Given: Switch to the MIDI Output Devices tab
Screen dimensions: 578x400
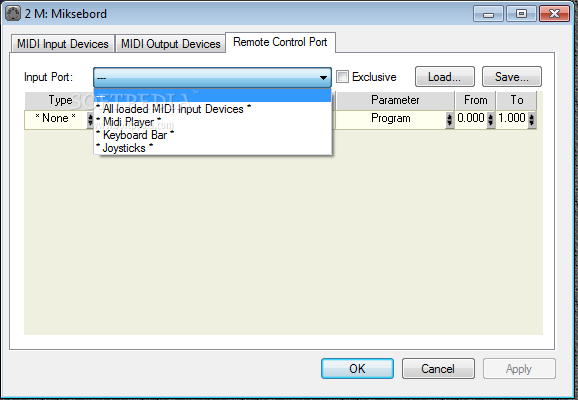Looking at the screenshot, I should tap(170, 44).
